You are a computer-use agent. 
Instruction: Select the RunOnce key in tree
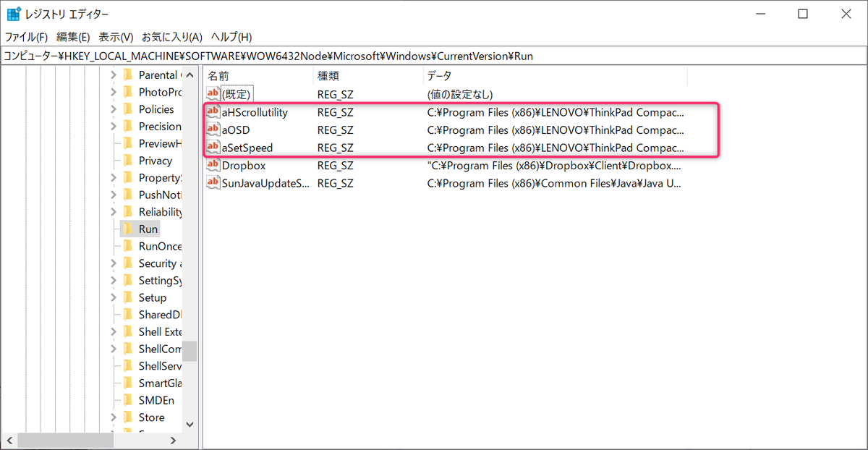(160, 246)
